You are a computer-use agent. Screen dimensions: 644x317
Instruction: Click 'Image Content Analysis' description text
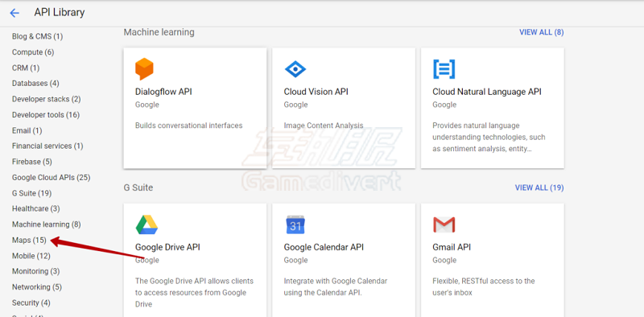point(324,126)
